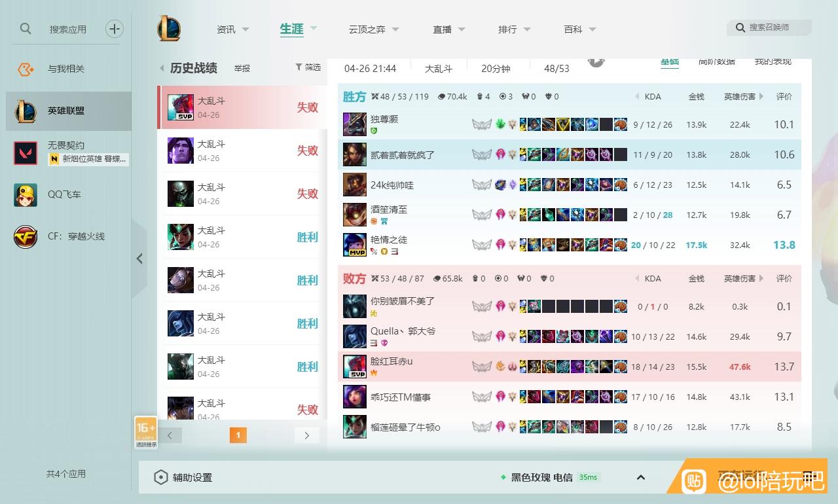Open the QQ飞车 app icon
Image resolution: width=838 pixels, height=504 pixels.
26,194
